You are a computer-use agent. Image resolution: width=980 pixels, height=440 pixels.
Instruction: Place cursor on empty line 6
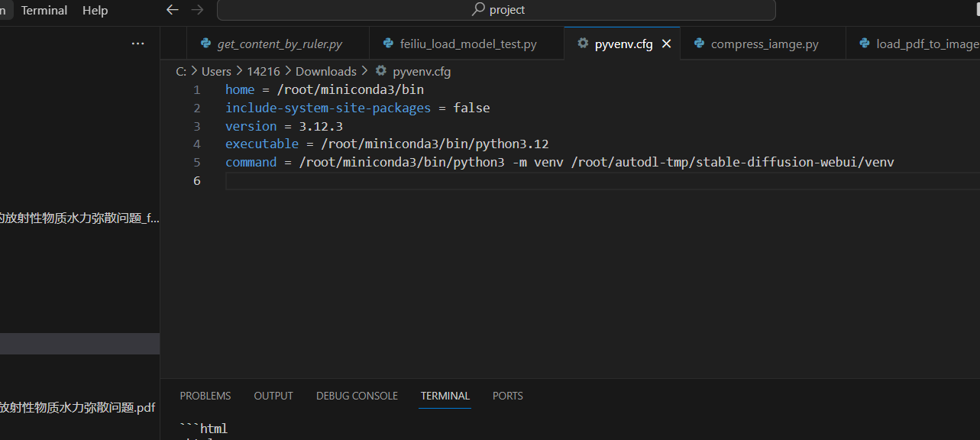(x=602, y=180)
